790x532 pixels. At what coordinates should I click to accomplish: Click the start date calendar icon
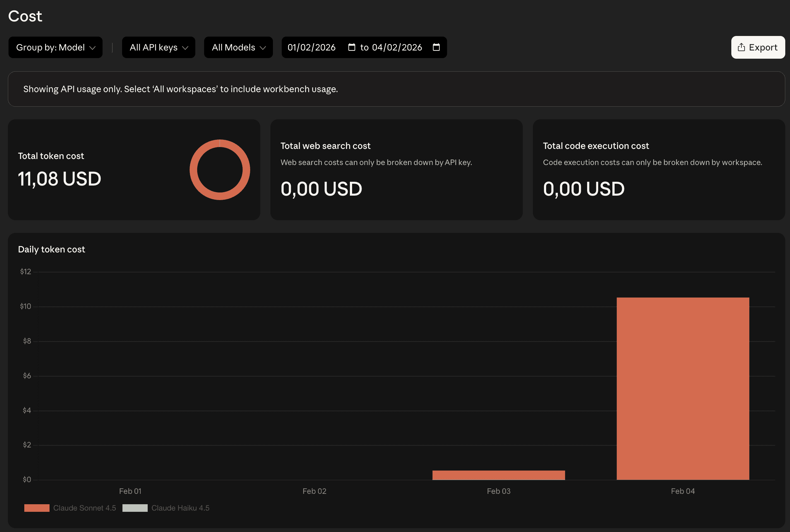(x=351, y=47)
